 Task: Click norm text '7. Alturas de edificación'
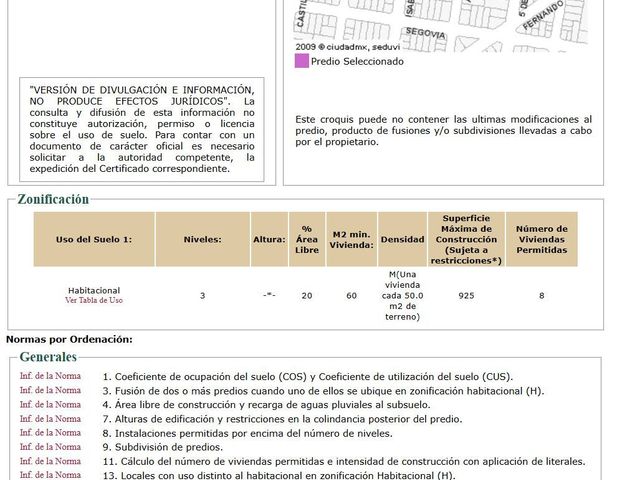tap(282, 419)
